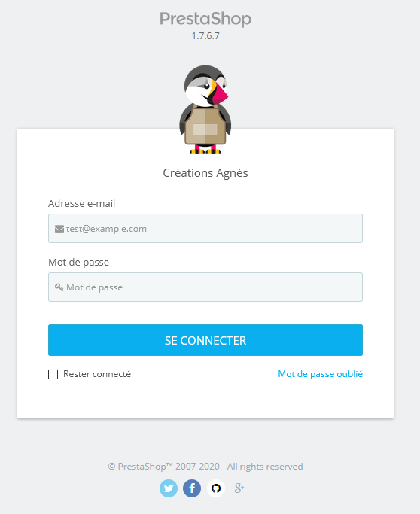Screen dimensions: 420x514
Task: Open the GitHub icon link
Action: 216,488
